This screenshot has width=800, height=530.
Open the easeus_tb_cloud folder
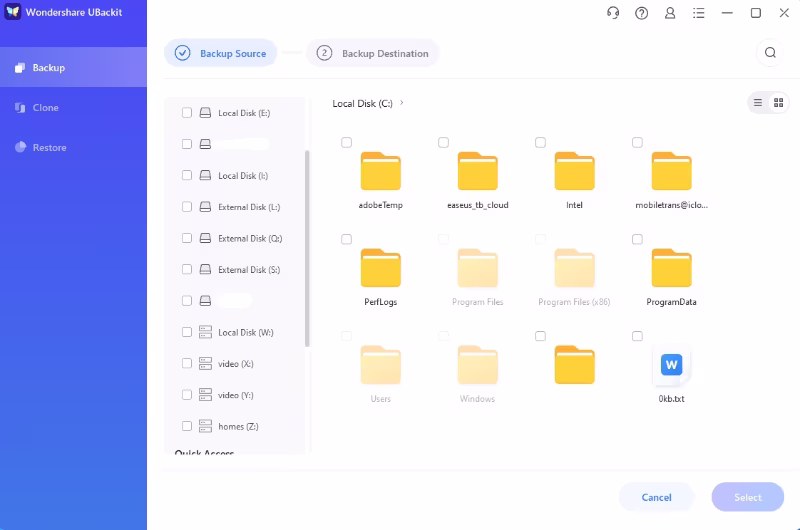click(x=478, y=171)
